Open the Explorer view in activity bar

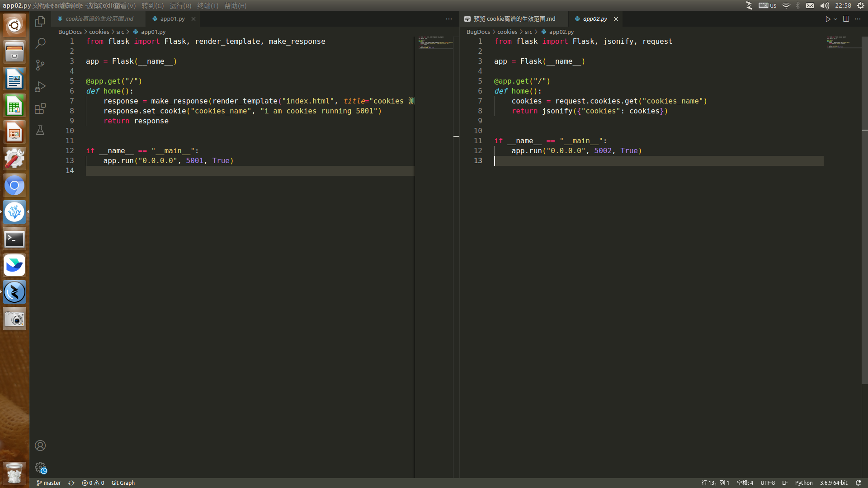click(x=40, y=21)
